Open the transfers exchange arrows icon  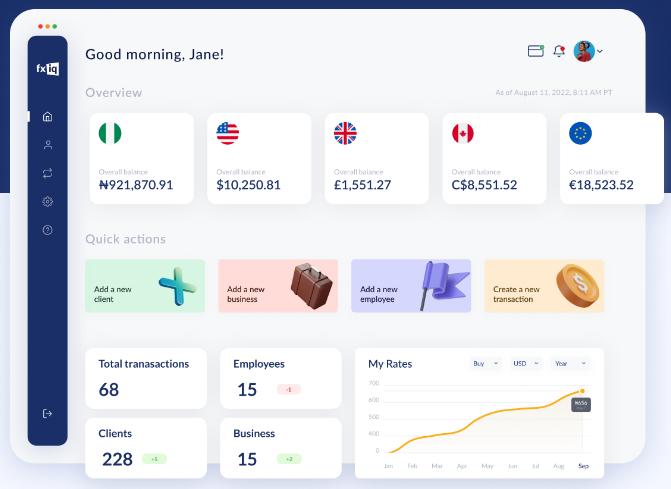click(x=48, y=173)
